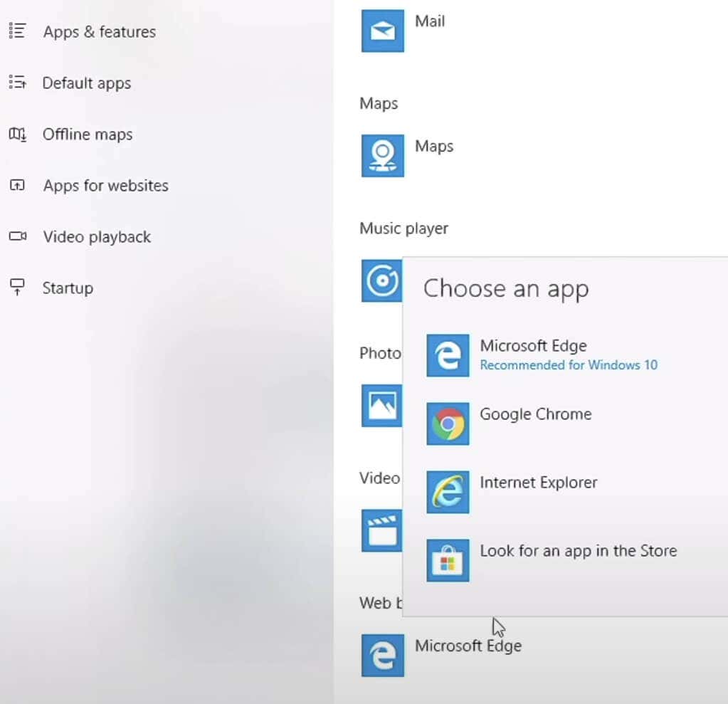
Task: Click the Movies & TV video player icon
Action: coord(381,530)
